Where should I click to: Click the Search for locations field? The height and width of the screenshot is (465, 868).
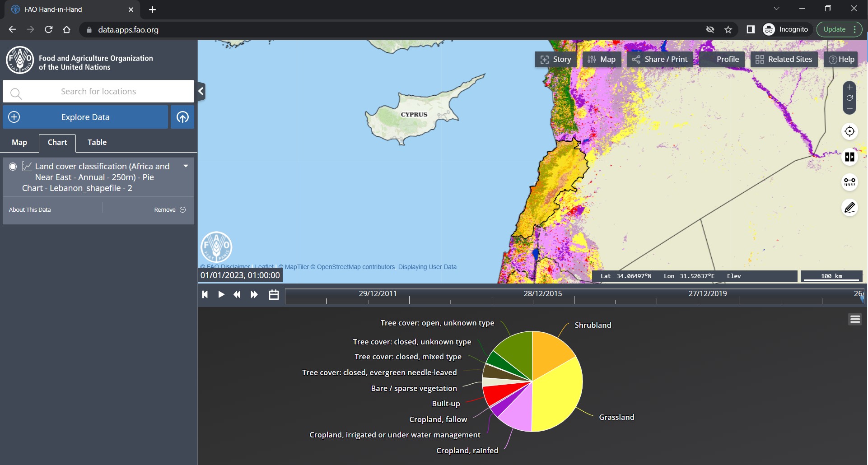(98, 92)
